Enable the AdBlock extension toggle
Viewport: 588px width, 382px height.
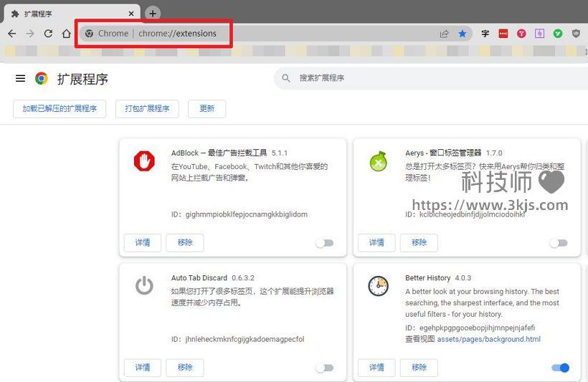pyautogui.click(x=325, y=243)
